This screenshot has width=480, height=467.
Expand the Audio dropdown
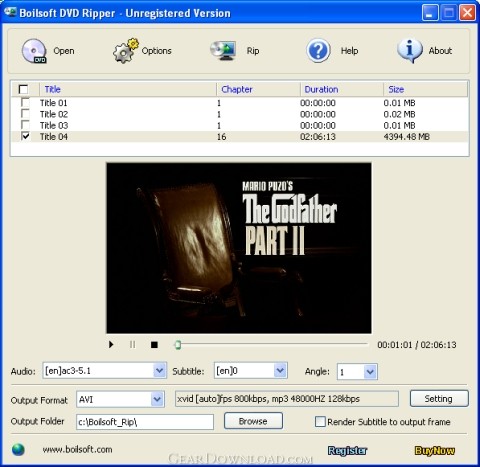coord(159,371)
